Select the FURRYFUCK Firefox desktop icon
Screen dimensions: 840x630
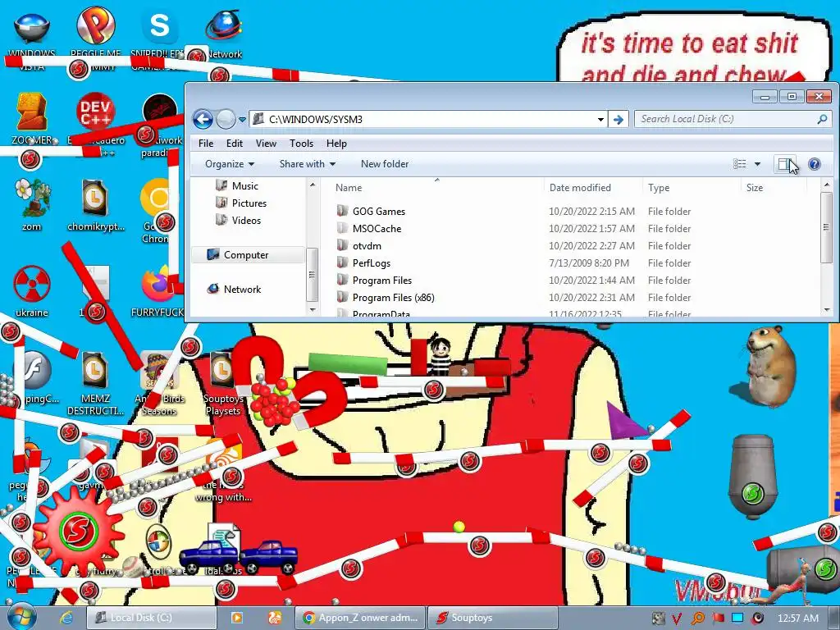click(x=157, y=290)
